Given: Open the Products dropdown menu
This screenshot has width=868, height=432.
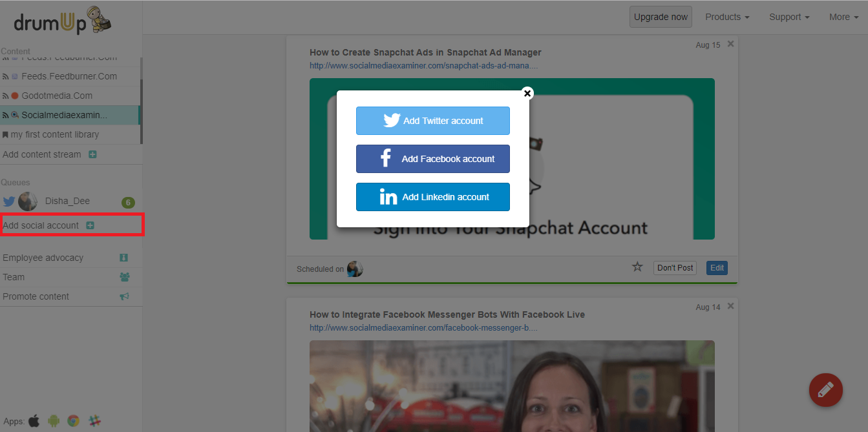Looking at the screenshot, I should coord(727,17).
